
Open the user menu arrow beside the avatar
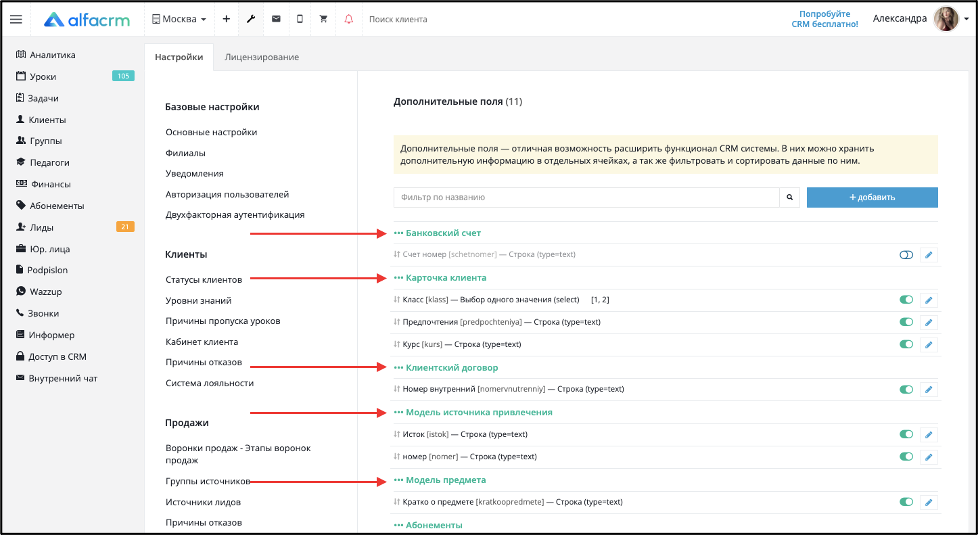point(967,19)
